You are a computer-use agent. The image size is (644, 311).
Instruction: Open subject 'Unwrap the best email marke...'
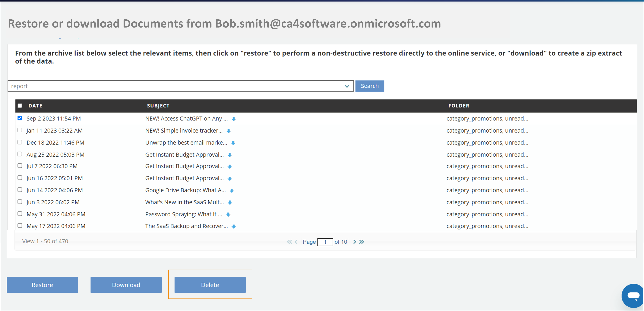tap(186, 142)
